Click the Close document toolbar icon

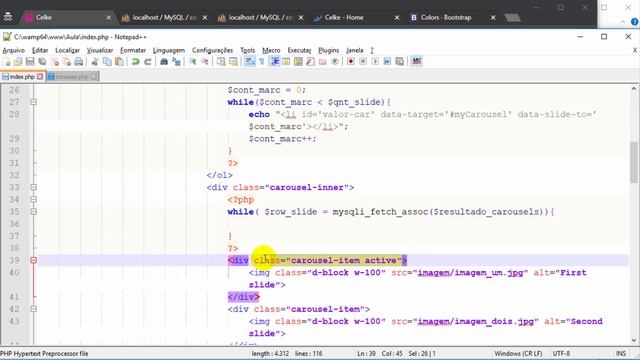pyautogui.click(x=55, y=61)
